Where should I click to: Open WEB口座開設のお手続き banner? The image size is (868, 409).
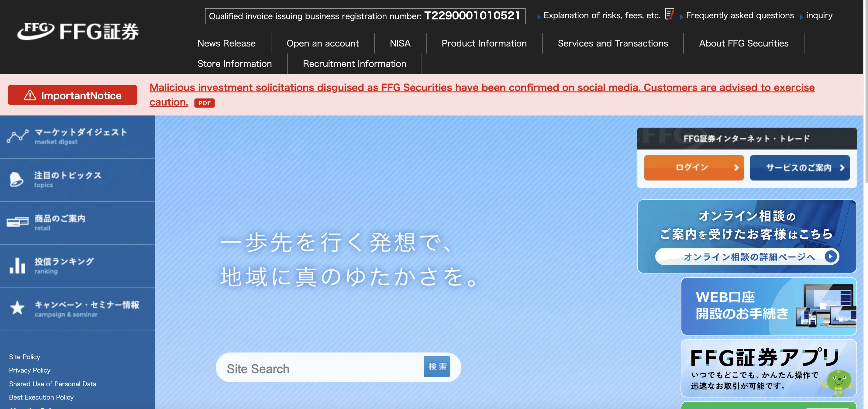point(769,306)
